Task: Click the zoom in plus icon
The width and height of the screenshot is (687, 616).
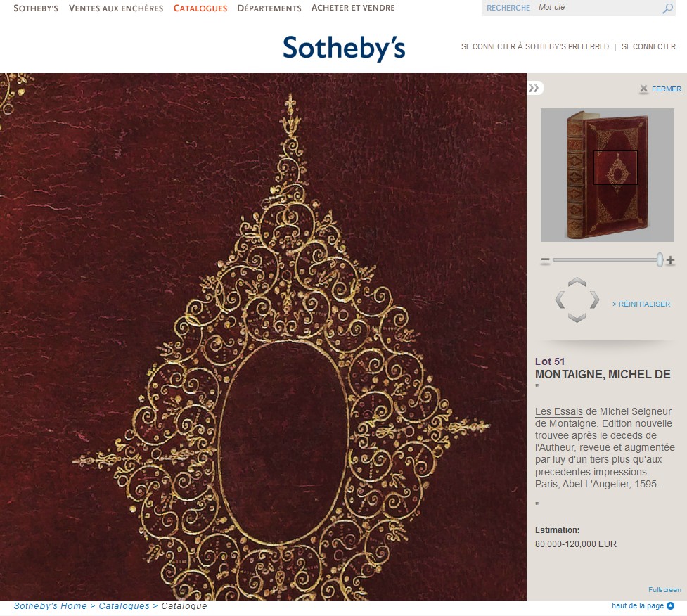Action: pyautogui.click(x=670, y=260)
